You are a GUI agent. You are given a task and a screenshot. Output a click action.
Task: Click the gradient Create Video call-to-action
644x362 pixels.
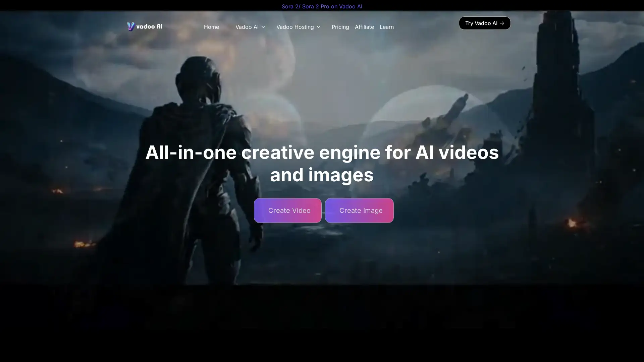[x=288, y=210]
